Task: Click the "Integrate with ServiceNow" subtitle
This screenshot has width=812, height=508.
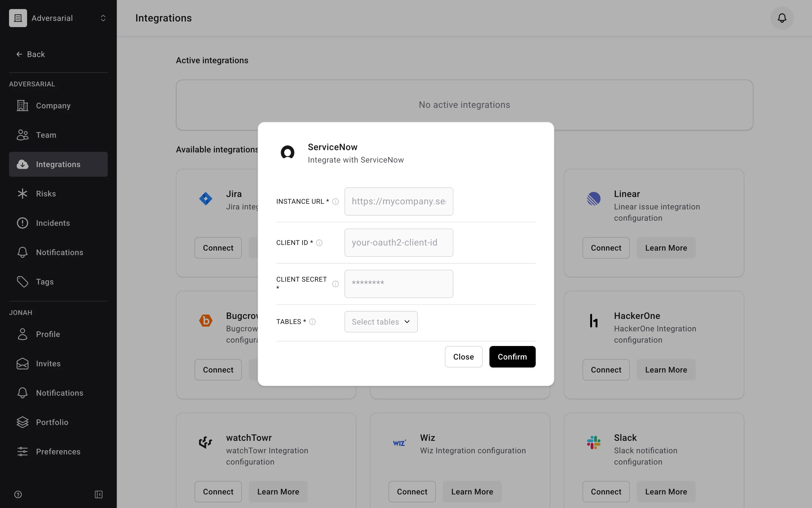Action: point(356,160)
